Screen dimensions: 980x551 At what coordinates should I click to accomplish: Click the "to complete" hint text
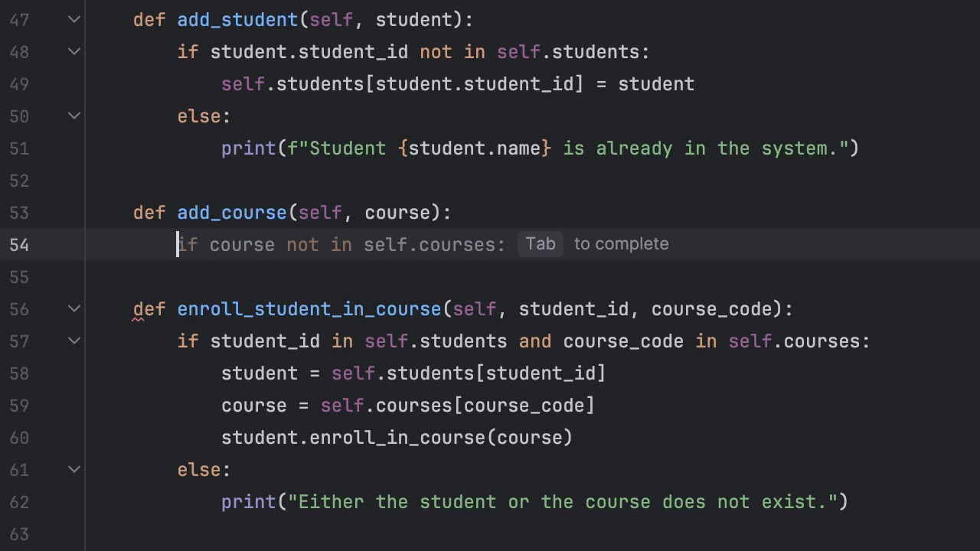coord(621,244)
